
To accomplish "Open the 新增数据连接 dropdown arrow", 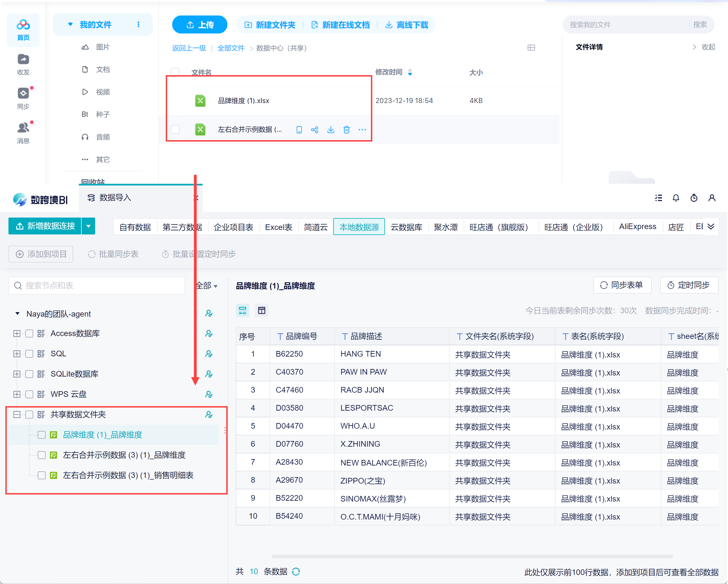I will [x=88, y=226].
